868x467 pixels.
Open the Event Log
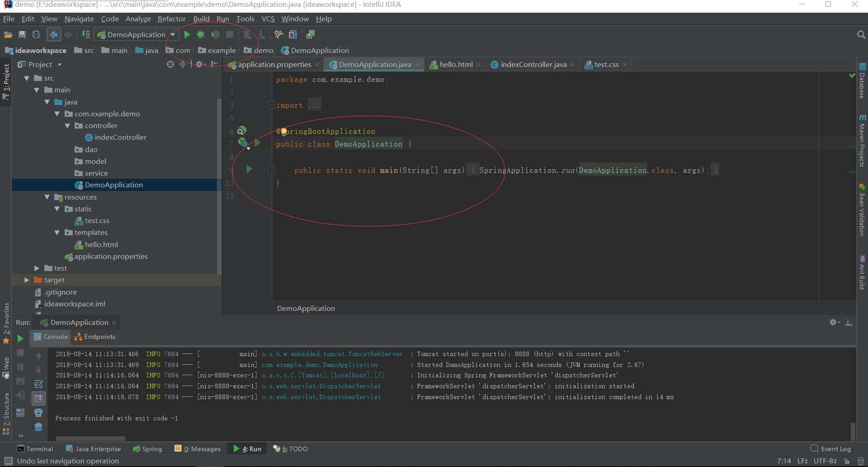(830, 449)
